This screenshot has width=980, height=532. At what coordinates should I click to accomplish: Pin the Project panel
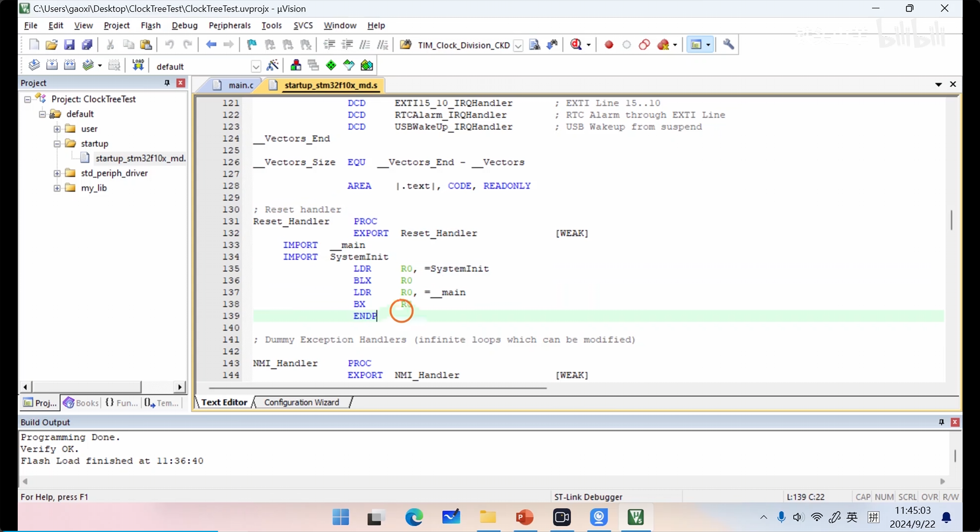(167, 83)
